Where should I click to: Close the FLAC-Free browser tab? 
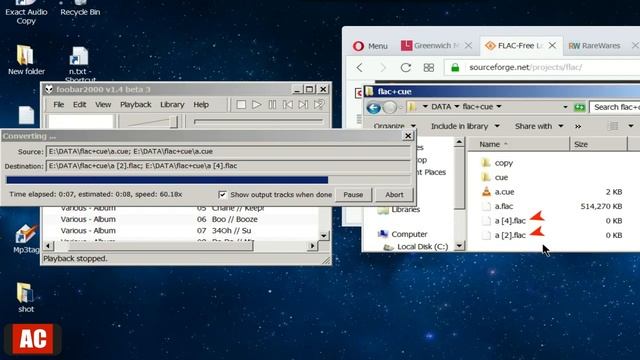pos(552,46)
